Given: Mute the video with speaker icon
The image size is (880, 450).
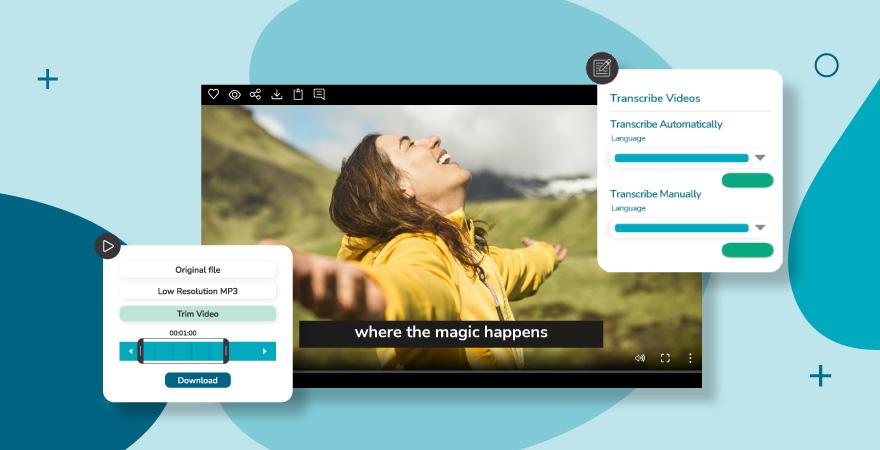Looking at the screenshot, I should click(x=640, y=358).
